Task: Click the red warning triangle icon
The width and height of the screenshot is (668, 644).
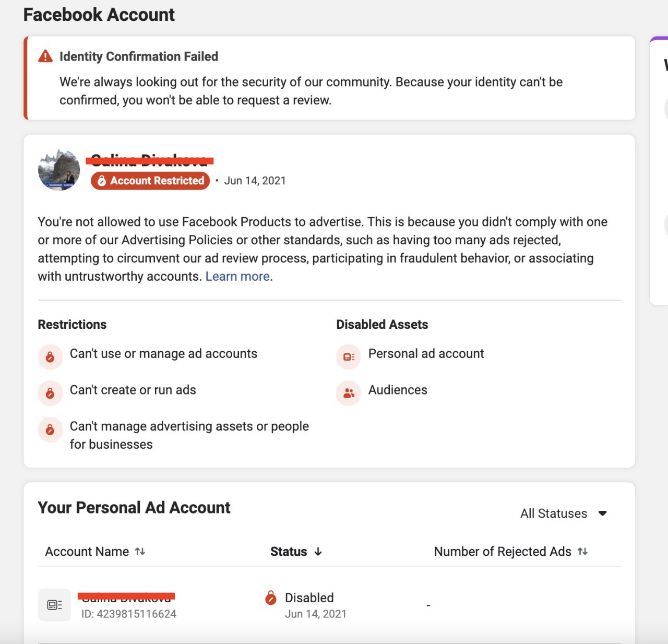Action: 45,56
